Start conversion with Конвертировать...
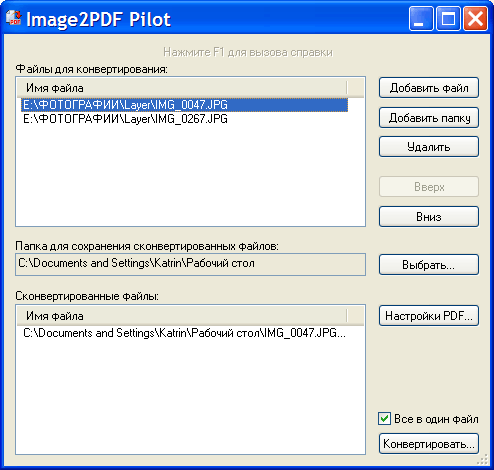494x470 pixels. (x=429, y=444)
